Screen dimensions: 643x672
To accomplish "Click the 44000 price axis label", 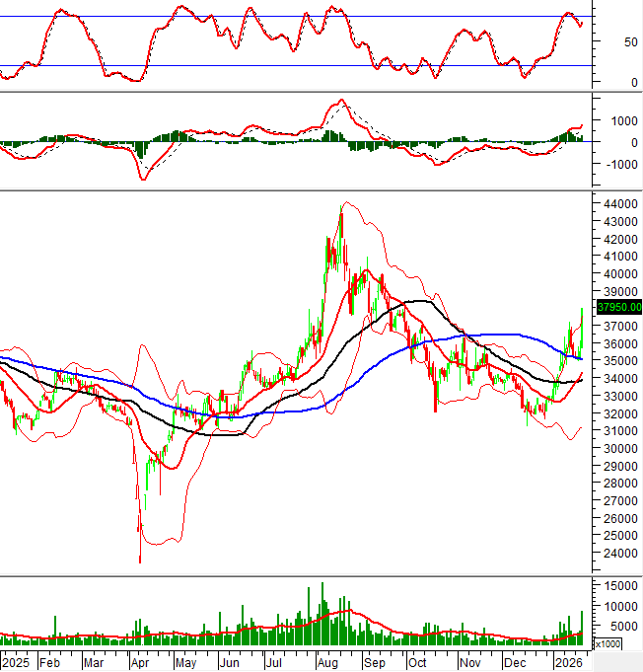I will (619, 203).
